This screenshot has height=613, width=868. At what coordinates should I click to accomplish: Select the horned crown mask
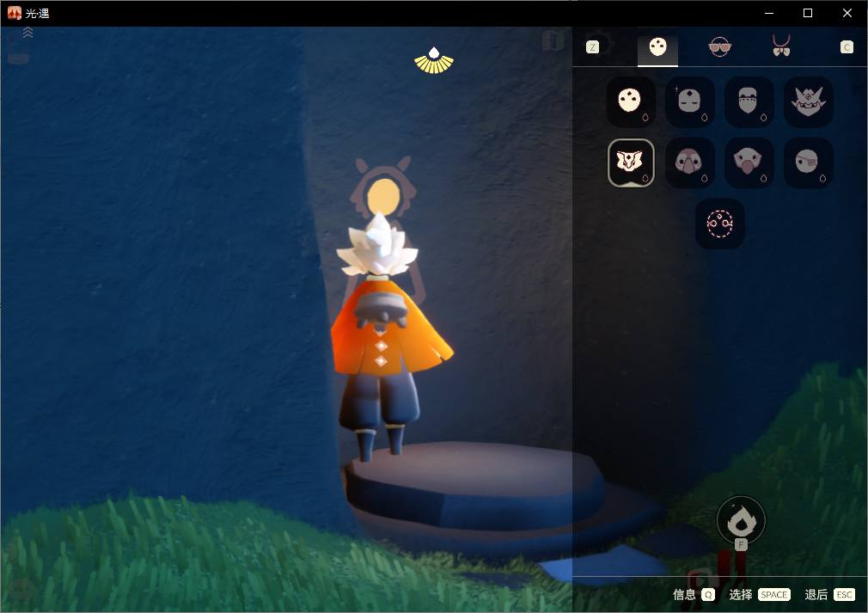pyautogui.click(x=808, y=102)
